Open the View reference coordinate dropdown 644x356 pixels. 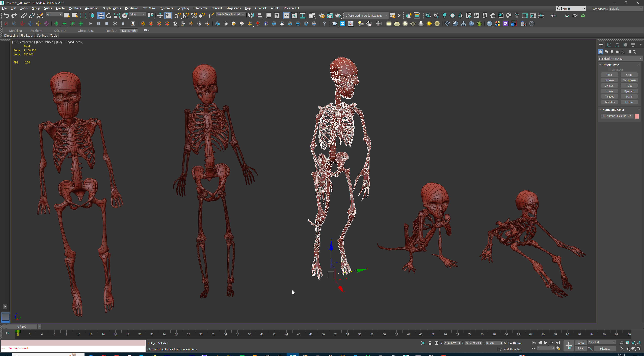click(x=138, y=14)
